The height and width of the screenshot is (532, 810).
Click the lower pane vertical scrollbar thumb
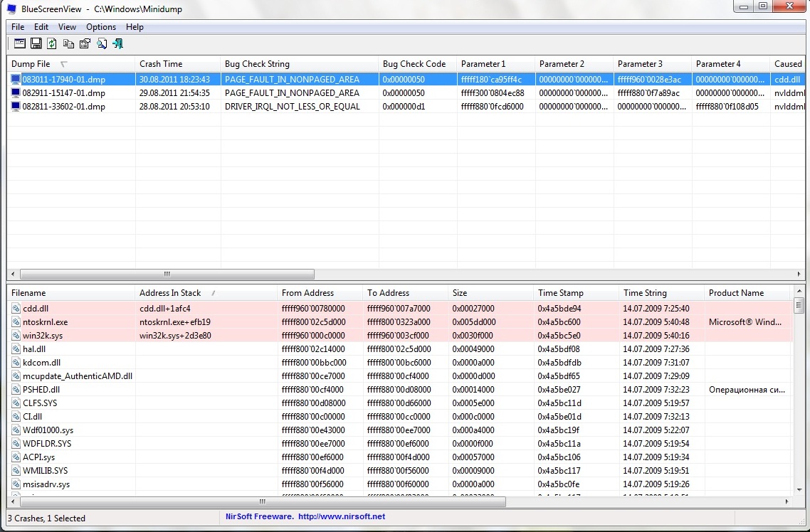799,307
